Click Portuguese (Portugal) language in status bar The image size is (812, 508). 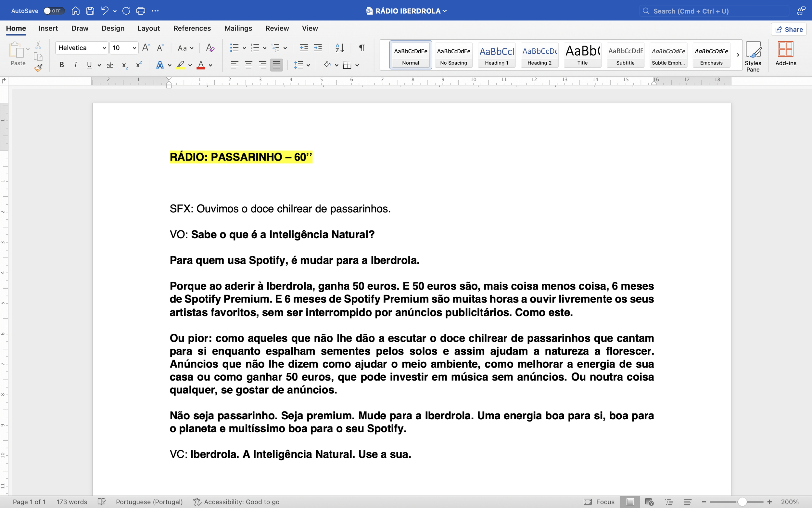(149, 501)
